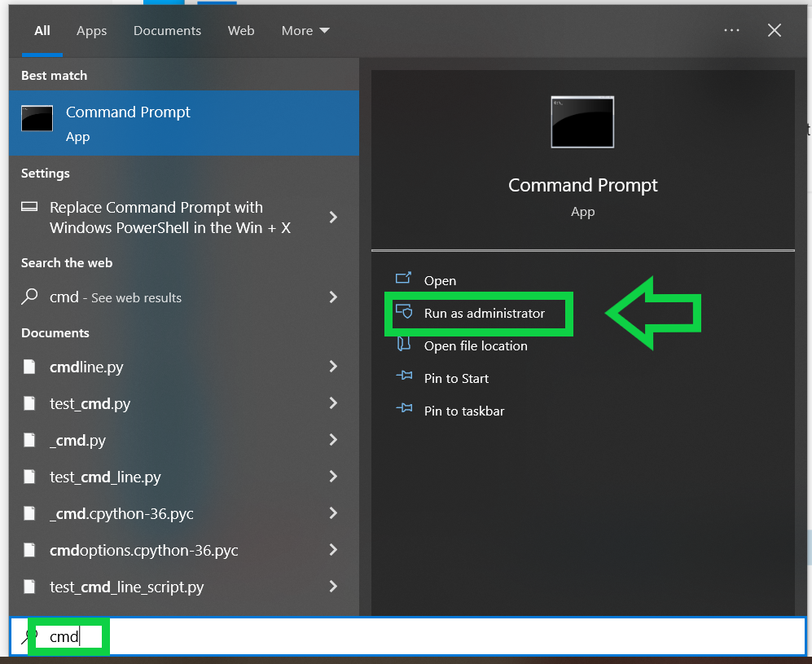Click the Command Prompt icon in Best match

pyautogui.click(x=37, y=119)
